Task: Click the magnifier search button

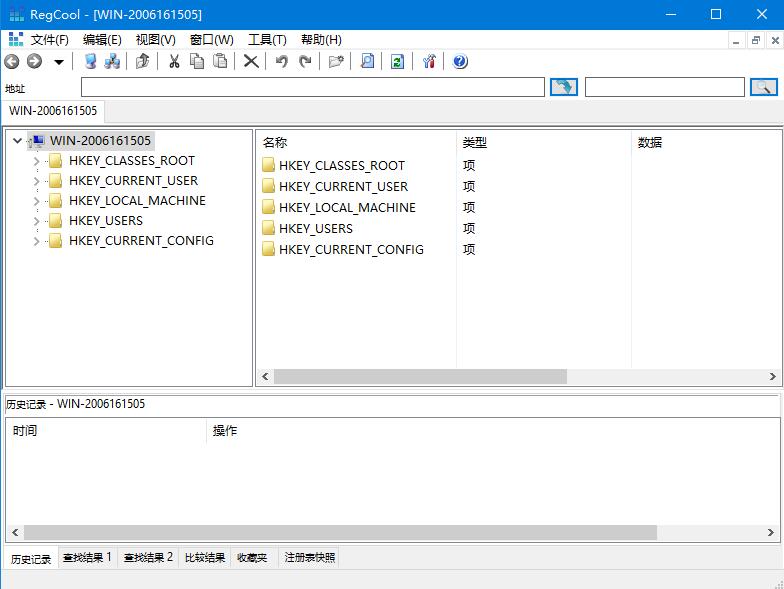Action: 764,87
